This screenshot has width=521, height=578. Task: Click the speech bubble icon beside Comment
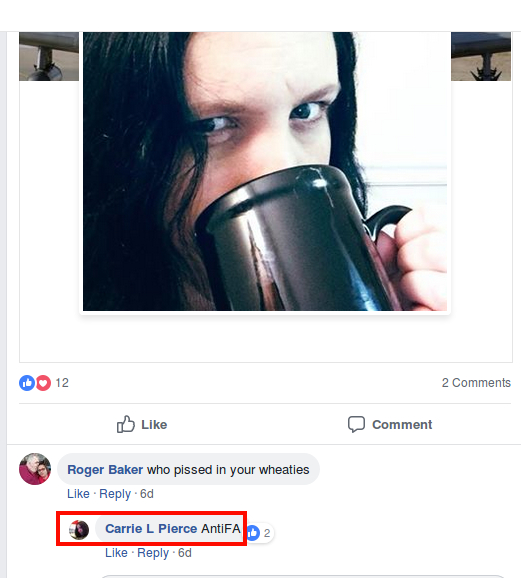356,424
